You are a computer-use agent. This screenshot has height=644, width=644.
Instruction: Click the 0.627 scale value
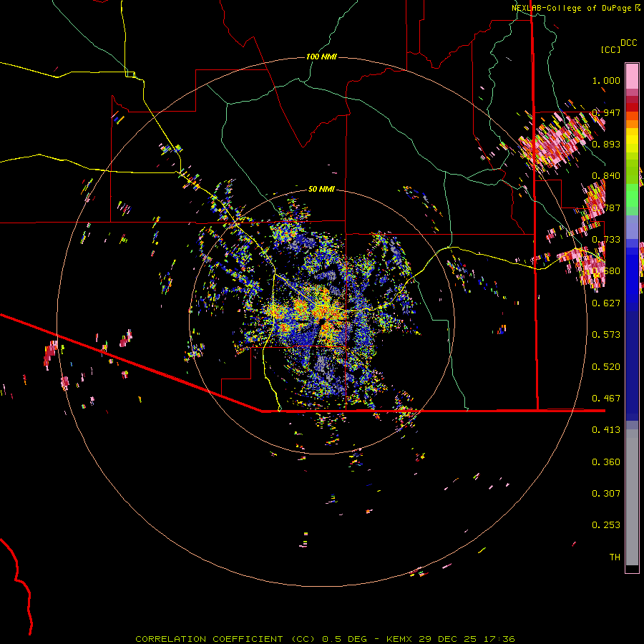606,303
